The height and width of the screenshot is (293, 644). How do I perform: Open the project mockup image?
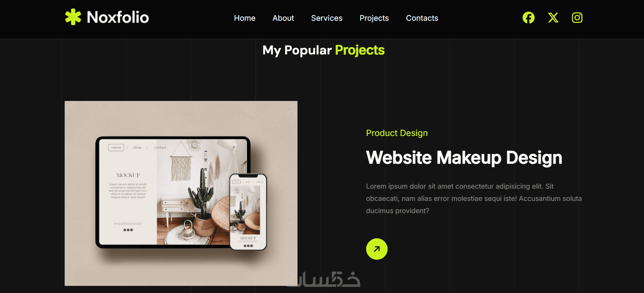[x=181, y=193]
